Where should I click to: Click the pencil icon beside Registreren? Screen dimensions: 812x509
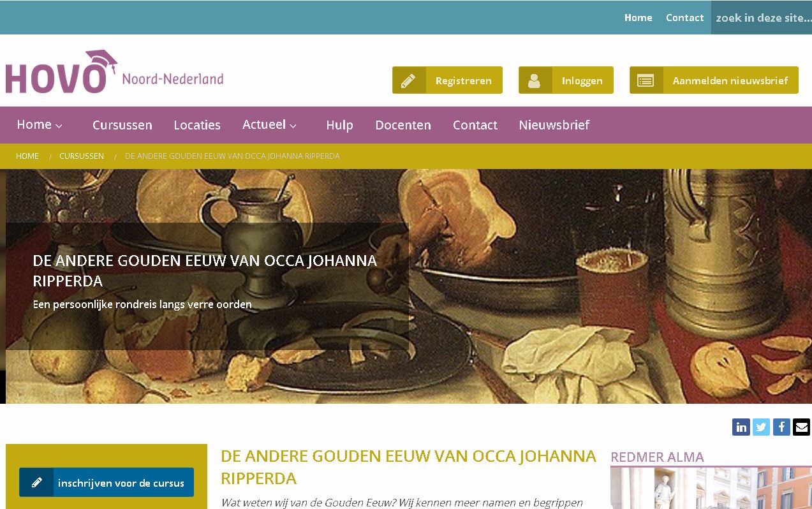pyautogui.click(x=409, y=80)
